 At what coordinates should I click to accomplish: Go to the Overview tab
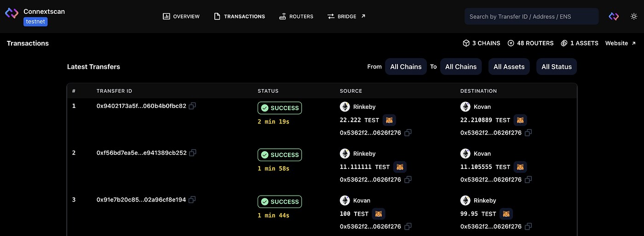(181, 17)
